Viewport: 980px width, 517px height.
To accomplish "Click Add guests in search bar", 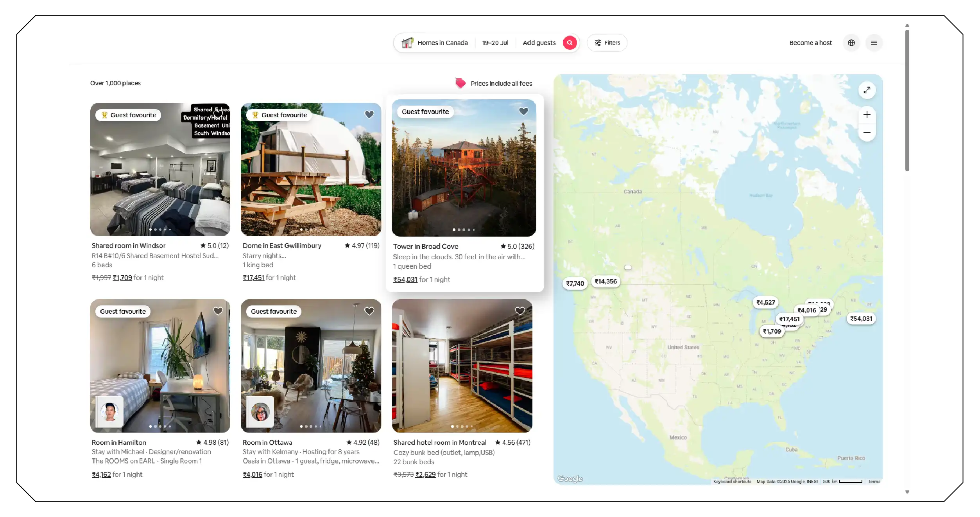I will 539,43.
